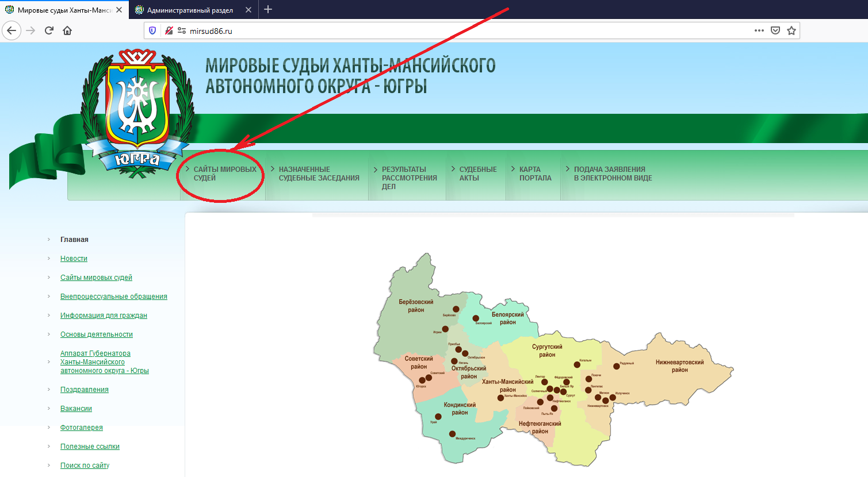Go back to the previous page
This screenshot has height=477, width=868.
tap(12, 30)
